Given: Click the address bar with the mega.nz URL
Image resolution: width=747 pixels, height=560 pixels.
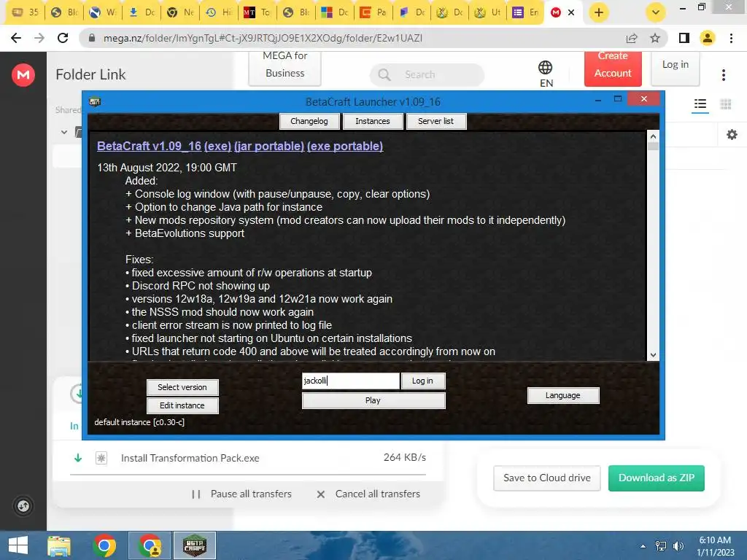Looking at the screenshot, I should tap(262, 38).
